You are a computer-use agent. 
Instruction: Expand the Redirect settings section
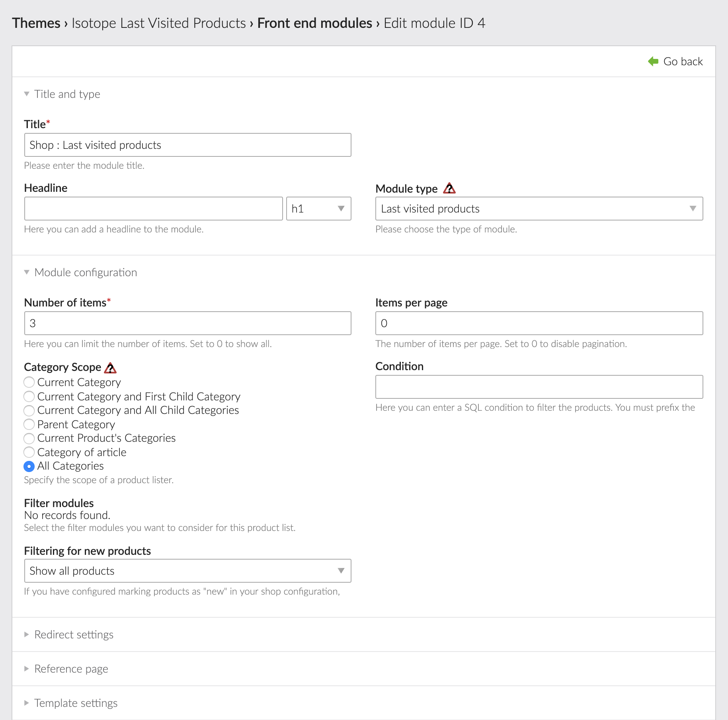[74, 634]
